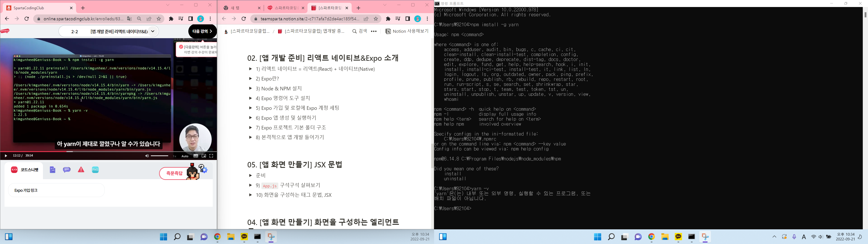Expand 3) Node & NPM 설치 toggle
The image size is (868, 244).
tap(250, 89)
